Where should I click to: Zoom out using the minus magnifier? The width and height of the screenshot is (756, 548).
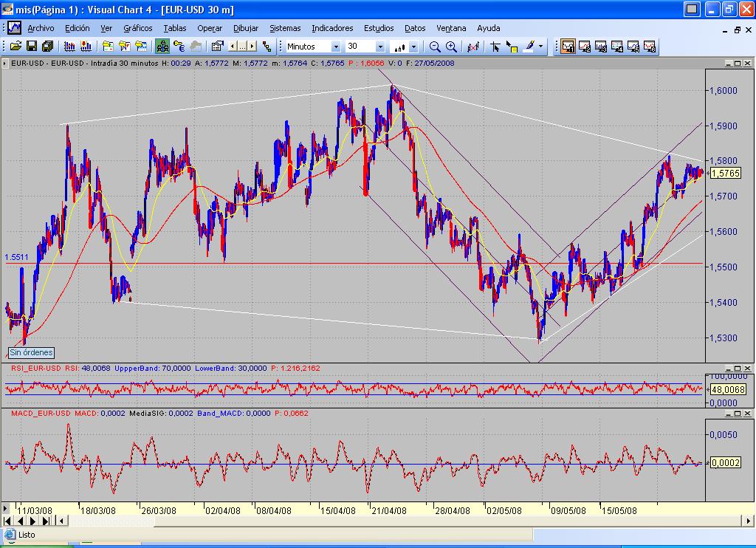435,47
